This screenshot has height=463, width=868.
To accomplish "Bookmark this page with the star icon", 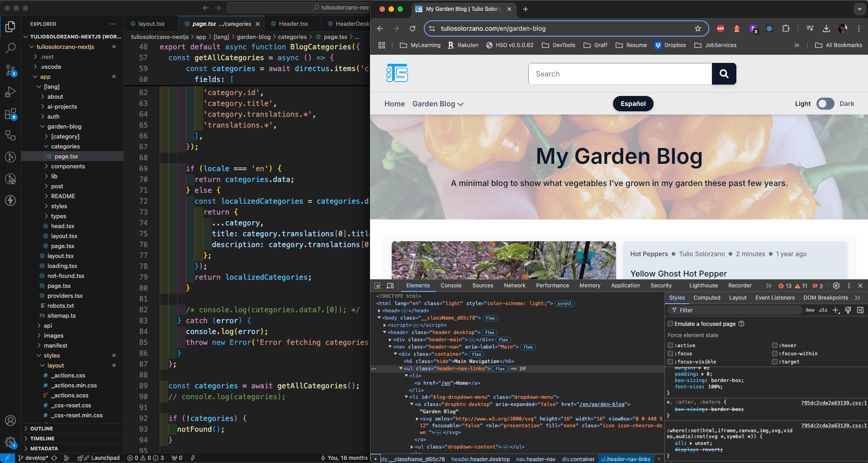I will point(698,29).
